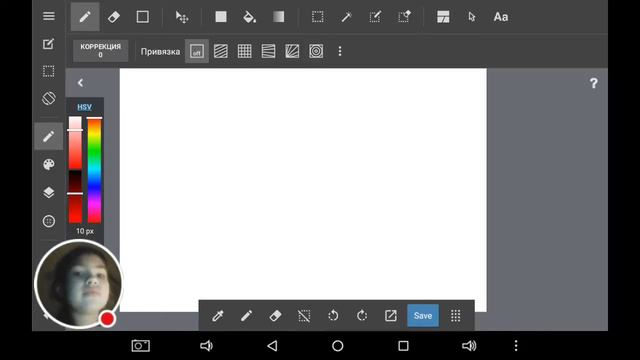Select the rectangular selection tool
Viewport: 640px width, 360px height.
coord(318,17)
